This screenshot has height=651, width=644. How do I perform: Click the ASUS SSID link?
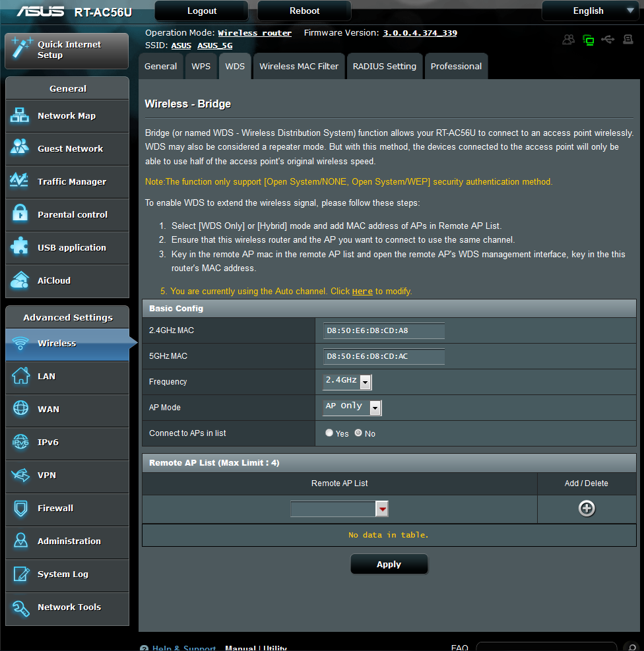(181, 46)
